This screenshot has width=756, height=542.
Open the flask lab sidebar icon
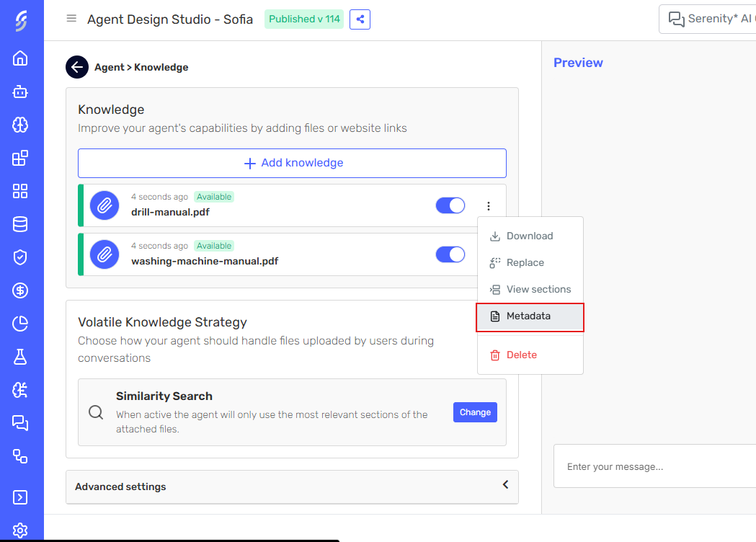tap(20, 357)
